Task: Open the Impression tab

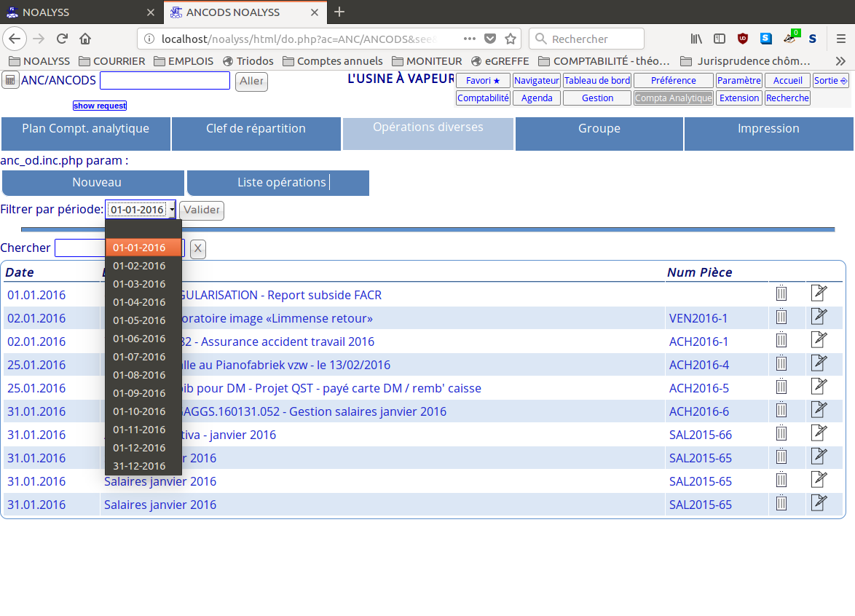Action: pyautogui.click(x=768, y=129)
